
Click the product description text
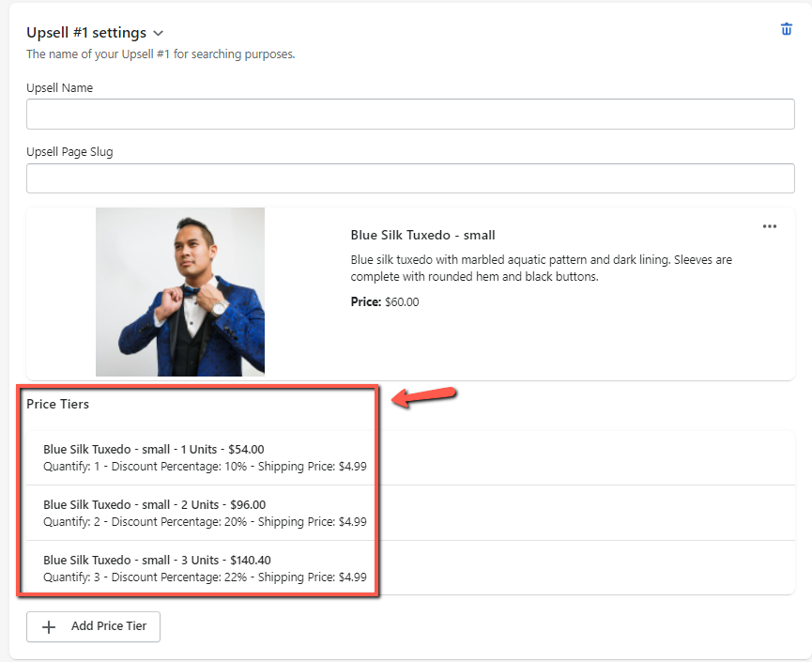tap(541, 268)
